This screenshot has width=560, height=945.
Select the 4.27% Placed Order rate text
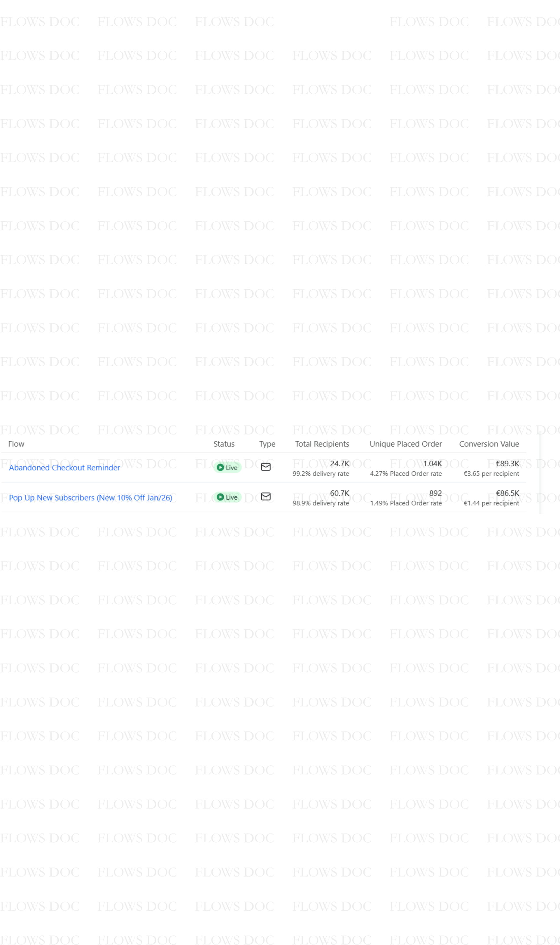click(406, 473)
